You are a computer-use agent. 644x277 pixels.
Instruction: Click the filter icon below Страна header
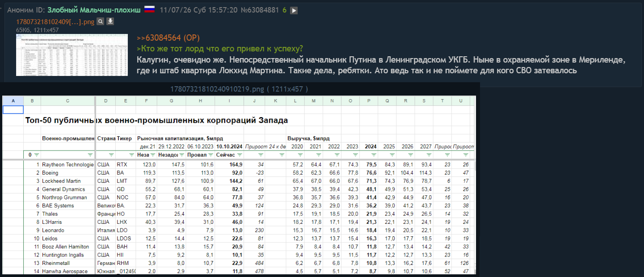[111, 155]
